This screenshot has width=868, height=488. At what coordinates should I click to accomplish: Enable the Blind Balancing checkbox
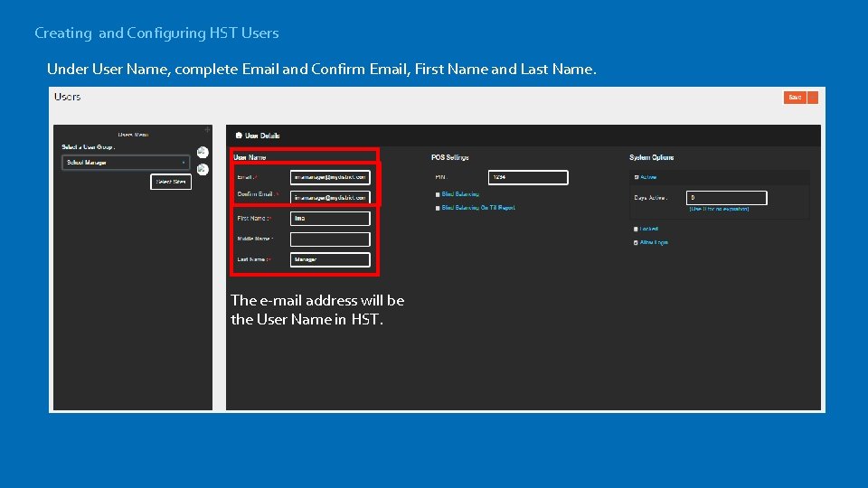(438, 195)
